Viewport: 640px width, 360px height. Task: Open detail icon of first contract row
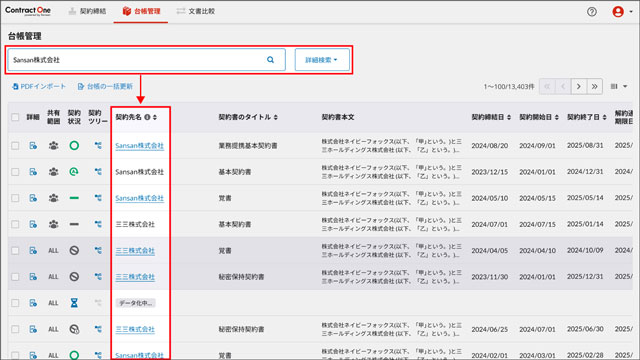pyautogui.click(x=33, y=145)
